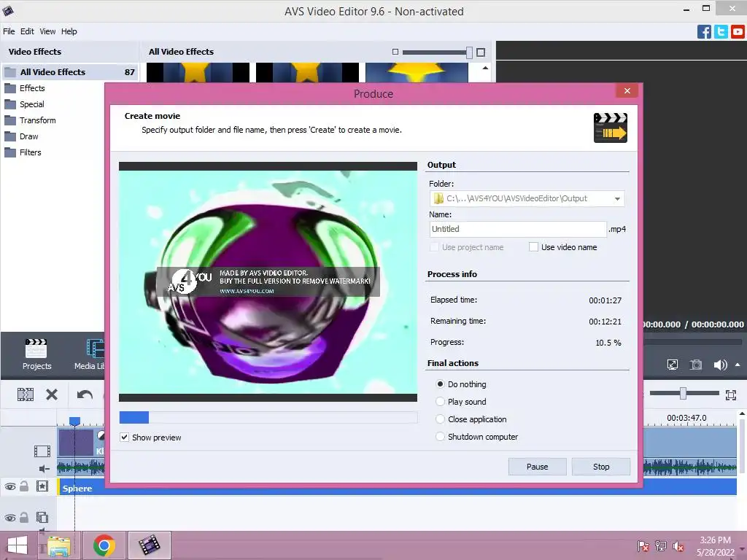Open Google Chrome from the taskbar
This screenshot has height=560, width=747.
click(104, 545)
